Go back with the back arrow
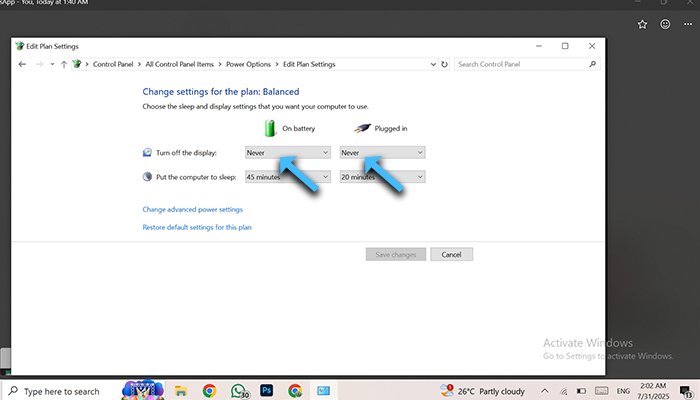This screenshot has width=700, height=400. click(22, 64)
